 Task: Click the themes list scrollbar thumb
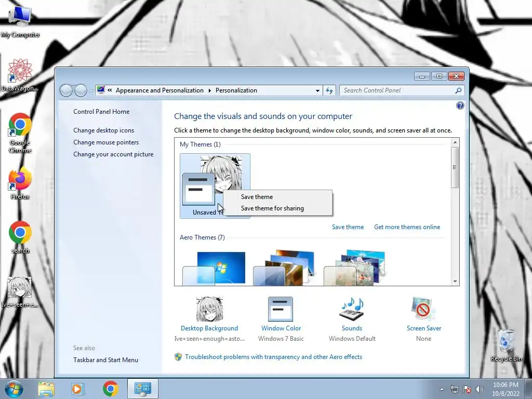[x=455, y=167]
